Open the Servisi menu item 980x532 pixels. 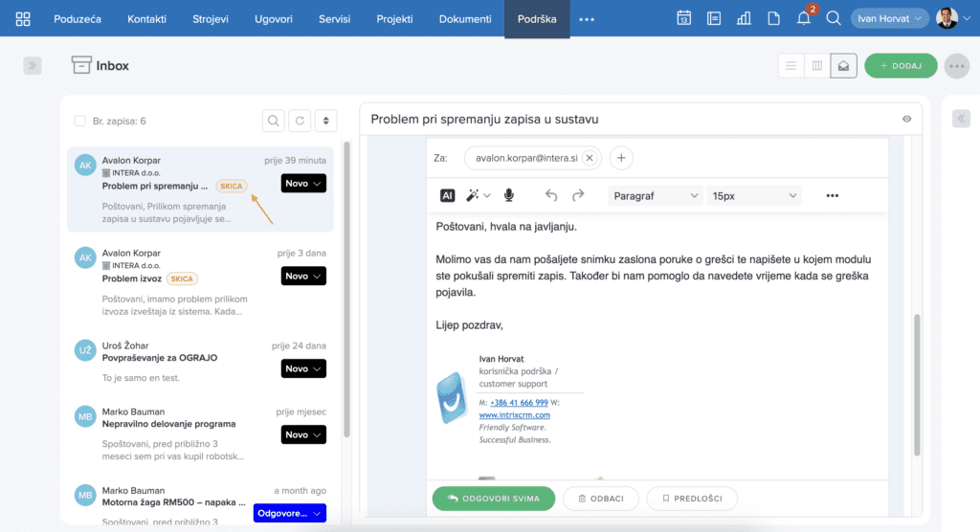[334, 19]
